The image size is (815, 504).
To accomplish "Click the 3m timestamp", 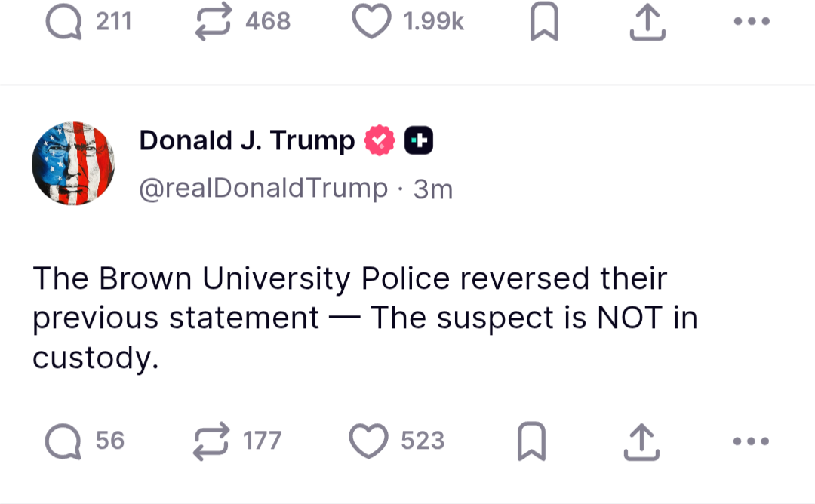I will 433,189.
